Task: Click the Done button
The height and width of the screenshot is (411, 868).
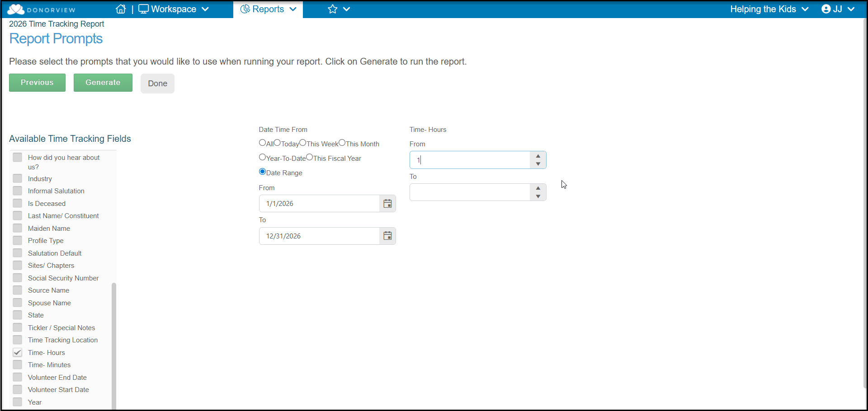Action: pyautogui.click(x=157, y=84)
